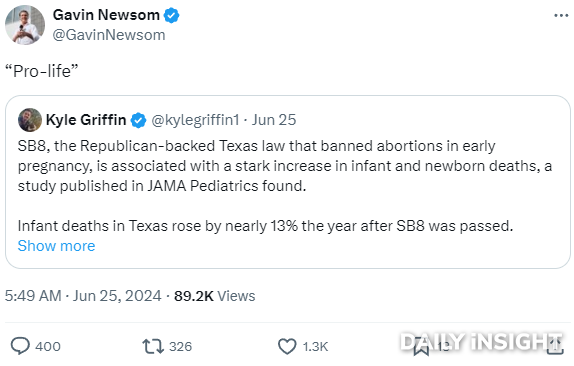
Task: Click the 5:49 AM Jun 25, 2024 timestamp
Action: pos(83,296)
